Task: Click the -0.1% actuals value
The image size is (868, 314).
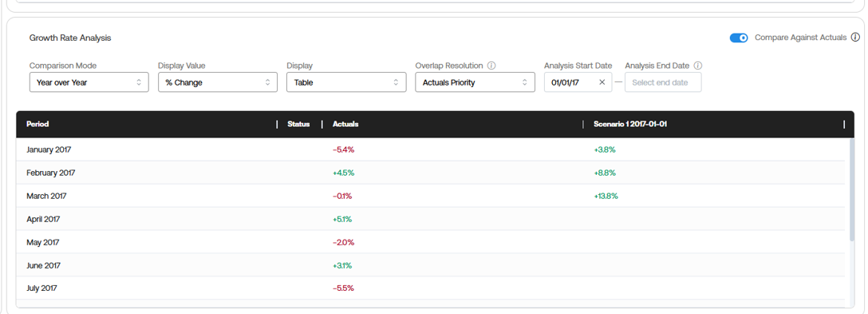Action: click(342, 197)
